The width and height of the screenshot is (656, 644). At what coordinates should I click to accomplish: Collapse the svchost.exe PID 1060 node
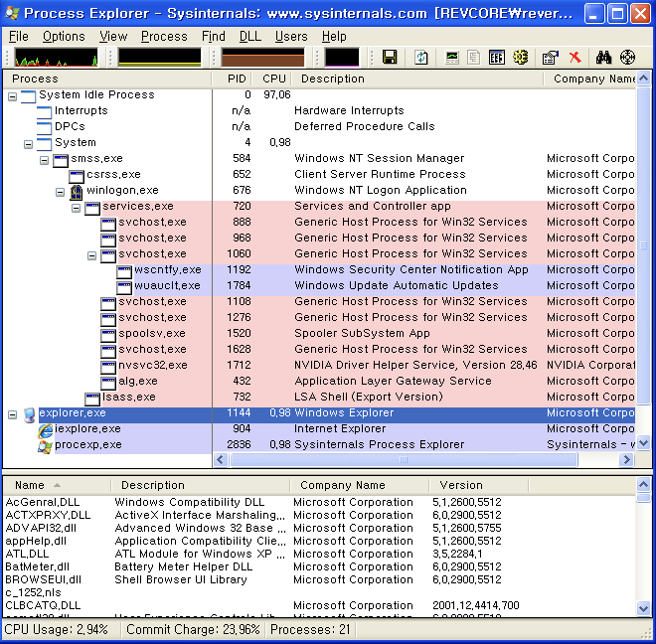click(92, 256)
